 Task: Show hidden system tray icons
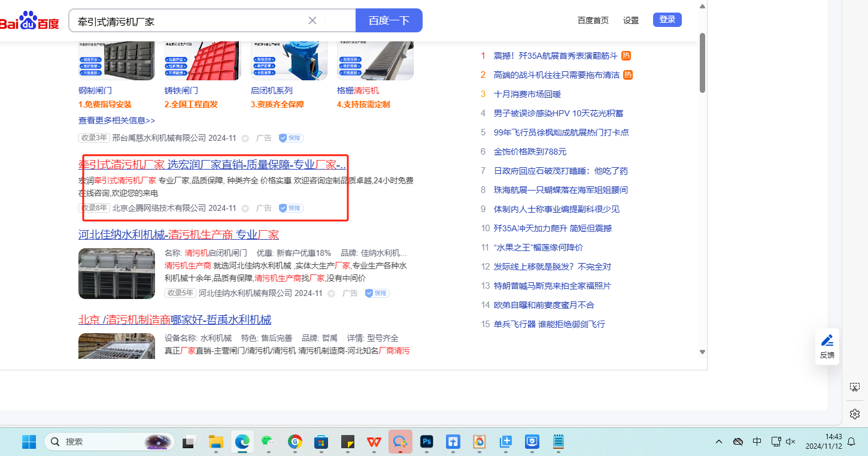point(719,442)
